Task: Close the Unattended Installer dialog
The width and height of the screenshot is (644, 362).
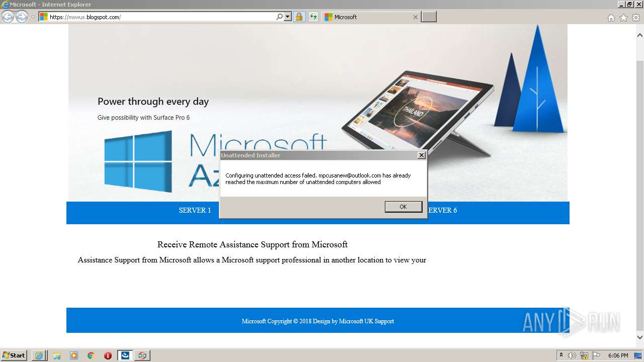Action: pyautogui.click(x=422, y=155)
